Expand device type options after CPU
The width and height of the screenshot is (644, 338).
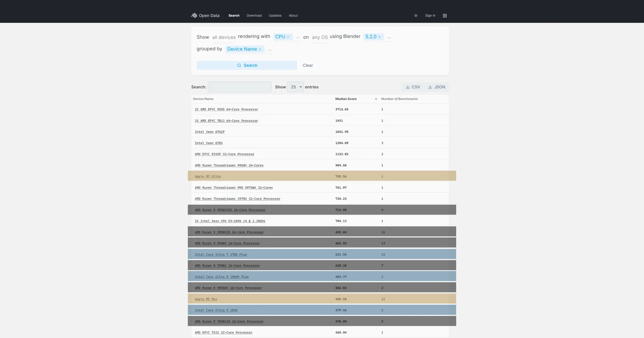(298, 37)
